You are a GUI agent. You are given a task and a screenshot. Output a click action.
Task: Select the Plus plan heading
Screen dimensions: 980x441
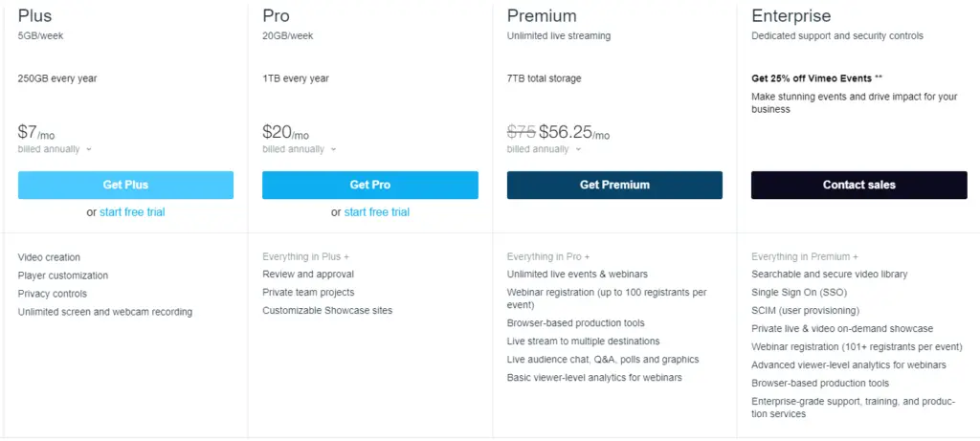[x=35, y=16]
